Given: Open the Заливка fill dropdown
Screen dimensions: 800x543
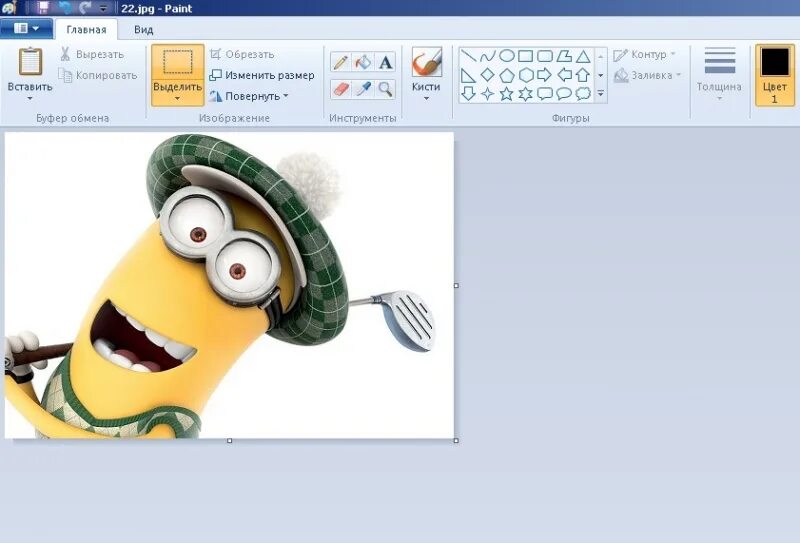Looking at the screenshot, I should pyautogui.click(x=647, y=76).
